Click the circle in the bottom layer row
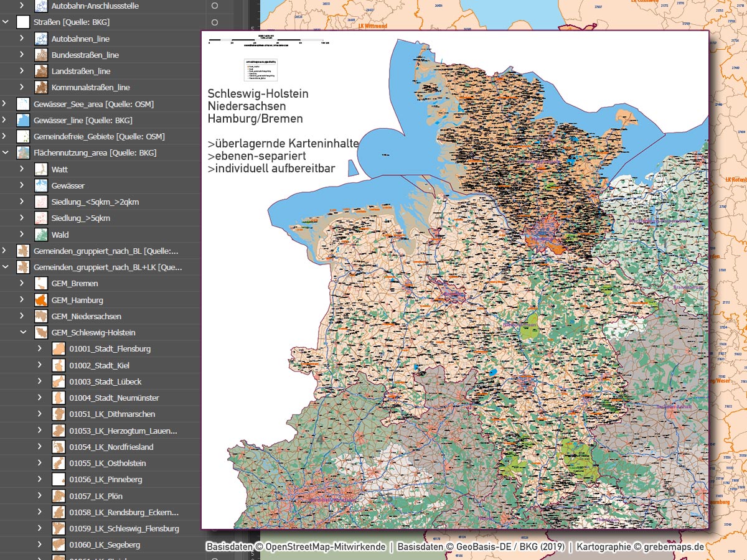 coord(215,558)
